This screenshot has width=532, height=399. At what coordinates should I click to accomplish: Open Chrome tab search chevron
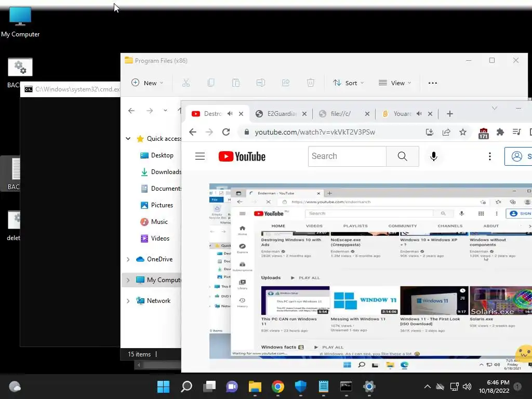pyautogui.click(x=495, y=108)
